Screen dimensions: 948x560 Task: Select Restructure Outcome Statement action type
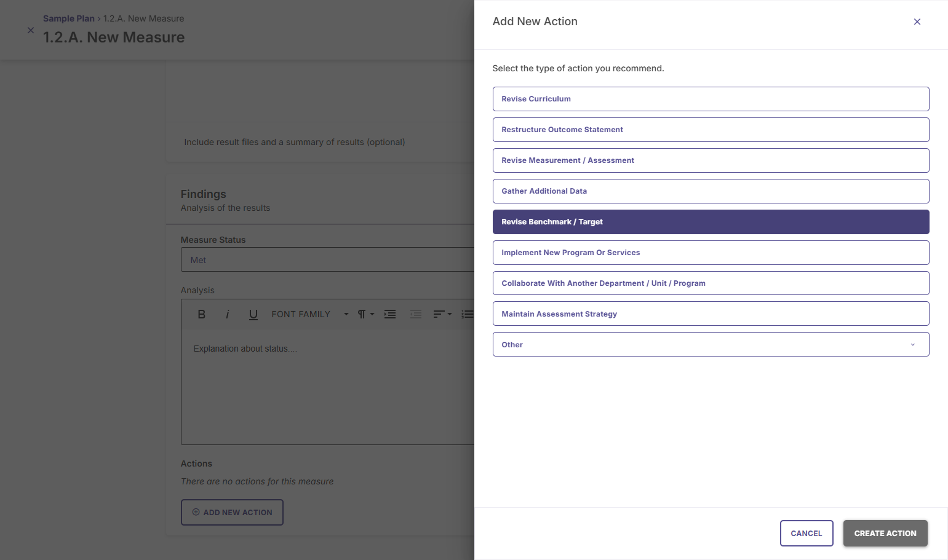(711, 130)
